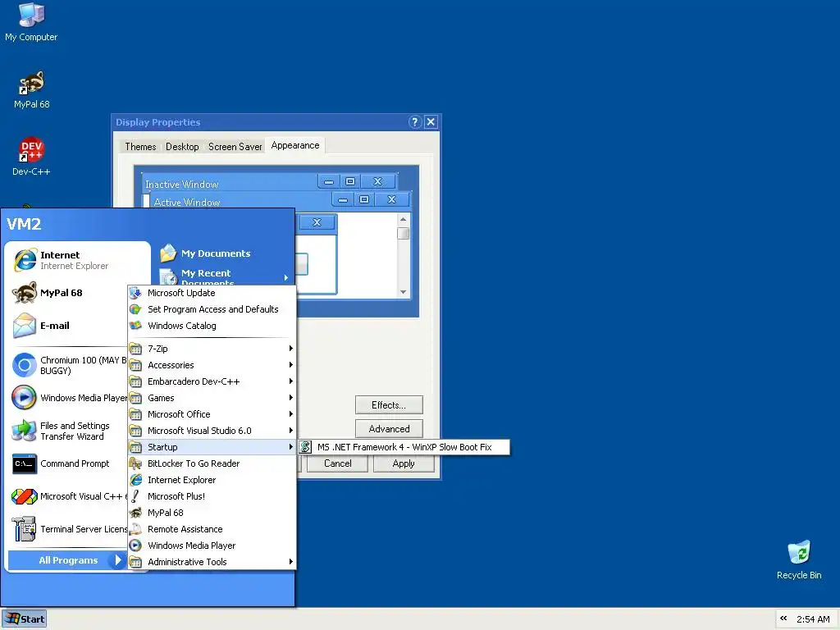Screen dimensions: 840x630
Task: Show hidden tray icons chevron
Action: pyautogui.click(x=783, y=619)
